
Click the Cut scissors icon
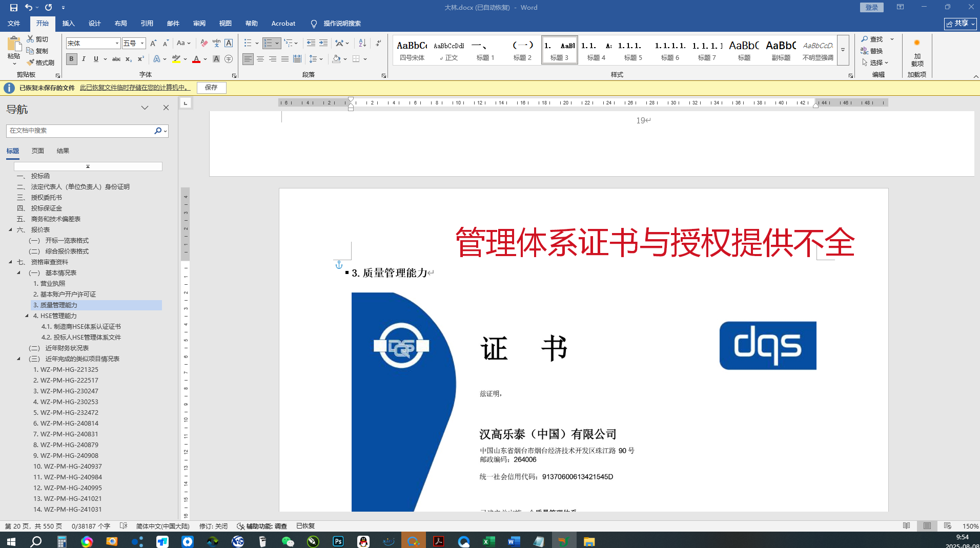tap(31, 39)
